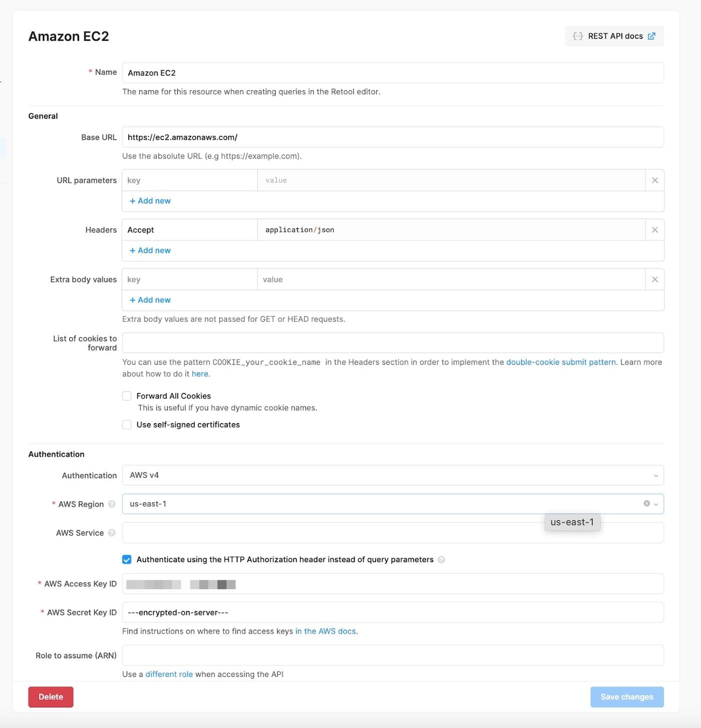Click the Delete resource button
The width and height of the screenshot is (701, 728).
click(50, 696)
